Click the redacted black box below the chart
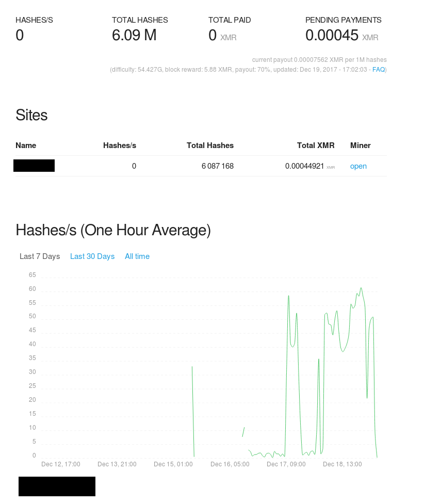425x504 pixels. tap(57, 486)
